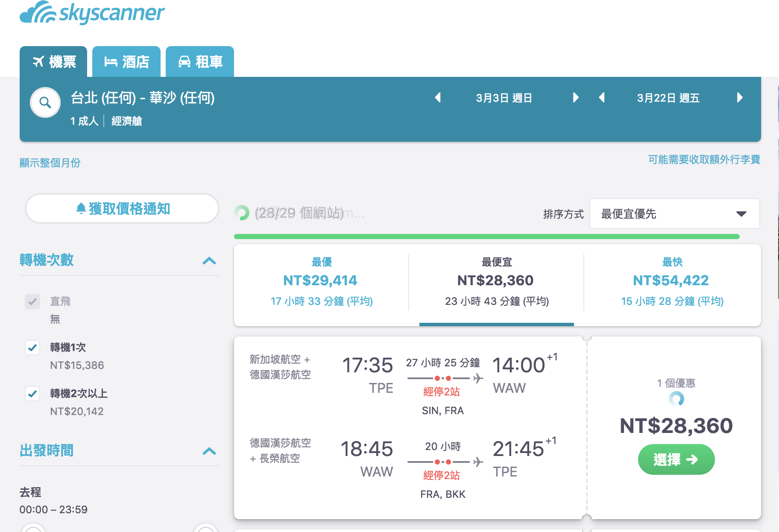Click 經濟艙 cabin class text
Viewport: 779px width, 532px height.
click(x=126, y=121)
